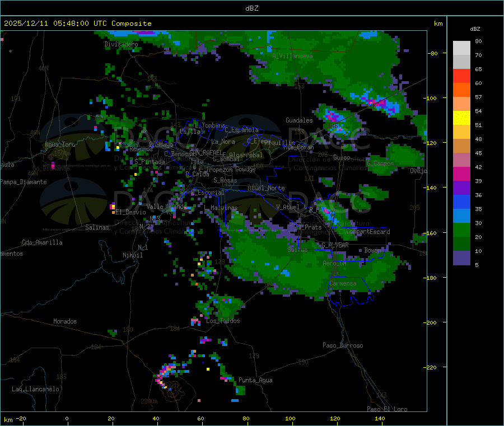504x426 pixels.
Task: Click the Punta_Agua map label
Action: 255,380
